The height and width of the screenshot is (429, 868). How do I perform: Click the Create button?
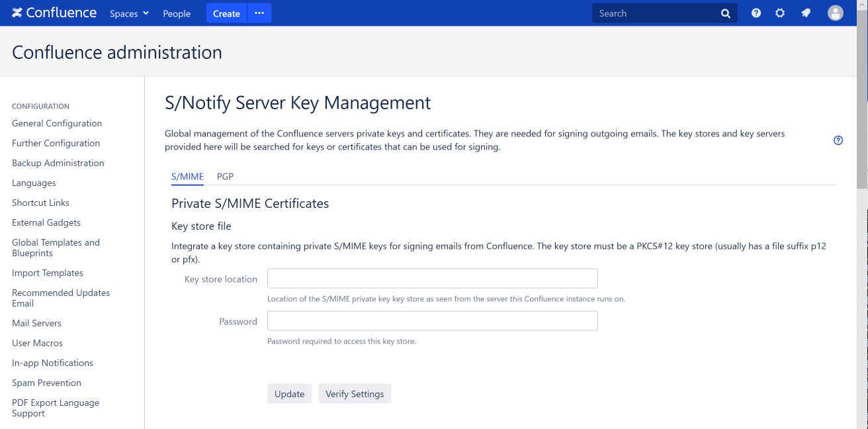pyautogui.click(x=226, y=13)
